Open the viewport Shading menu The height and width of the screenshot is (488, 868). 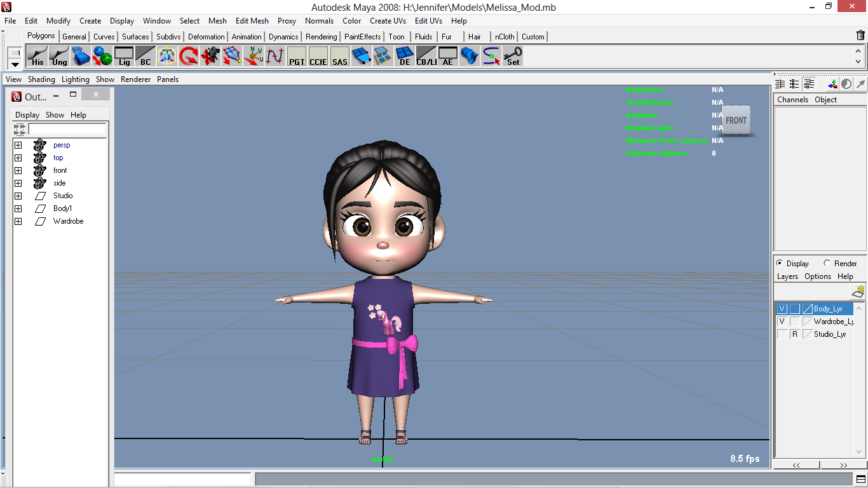point(41,79)
